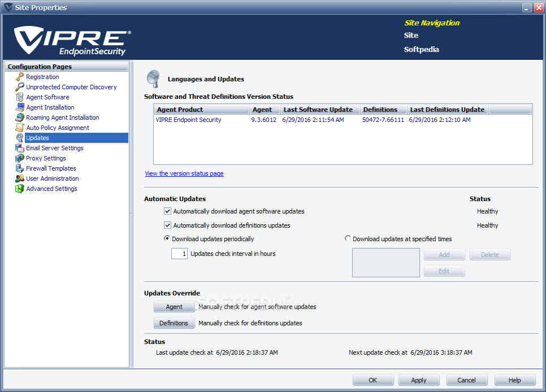Click the Languages and Updates header dish icon
Viewport: 546px width, 392px height.
[153, 79]
